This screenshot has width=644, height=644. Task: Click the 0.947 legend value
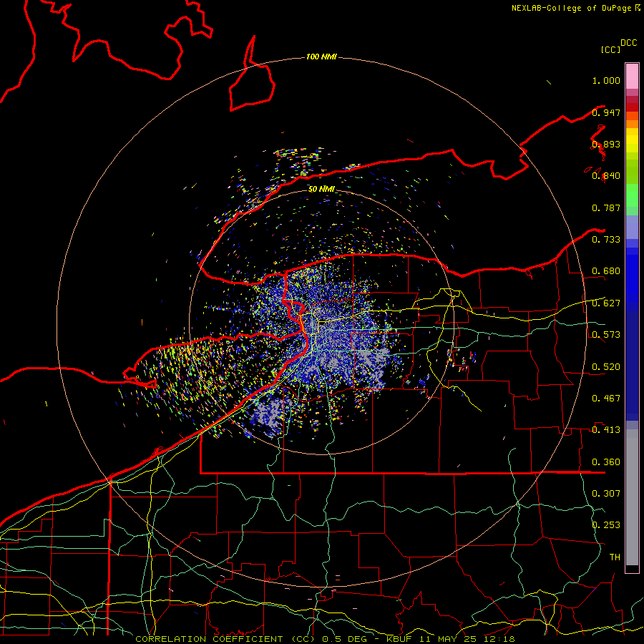pyautogui.click(x=606, y=112)
